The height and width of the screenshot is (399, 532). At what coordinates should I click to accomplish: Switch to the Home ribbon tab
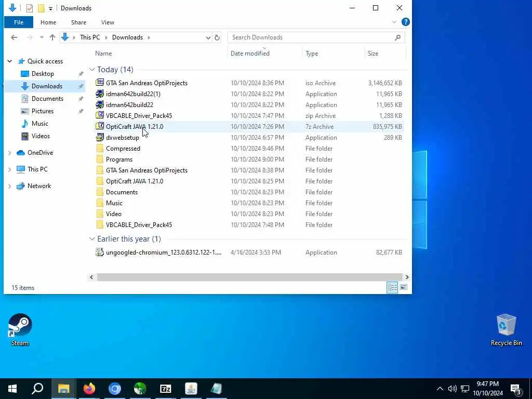48,22
